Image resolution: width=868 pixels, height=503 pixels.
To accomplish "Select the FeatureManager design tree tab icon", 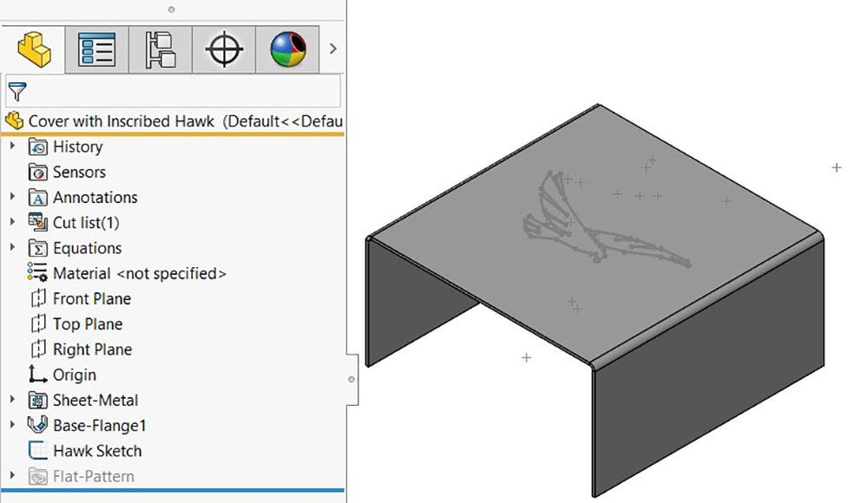I will point(30,50).
